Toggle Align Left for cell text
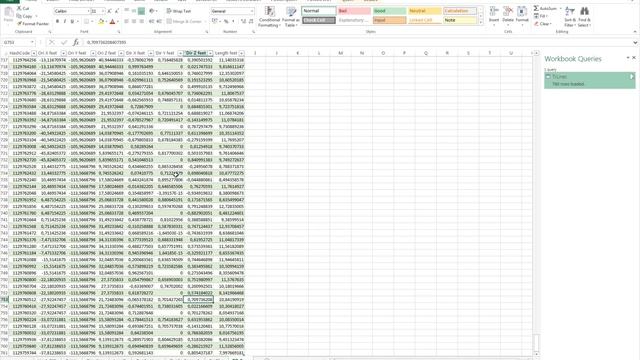 [x=127, y=22]
